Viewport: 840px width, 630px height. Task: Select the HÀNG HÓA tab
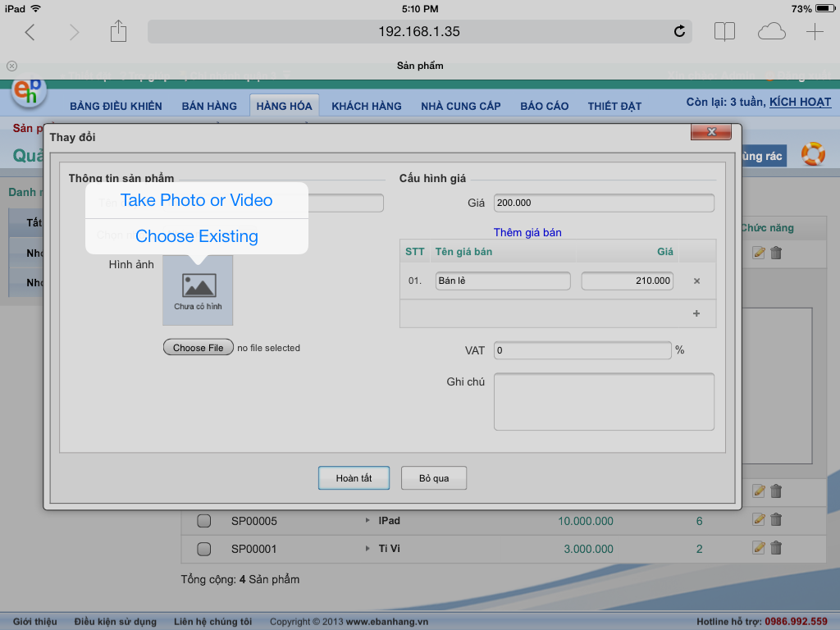pyautogui.click(x=284, y=106)
